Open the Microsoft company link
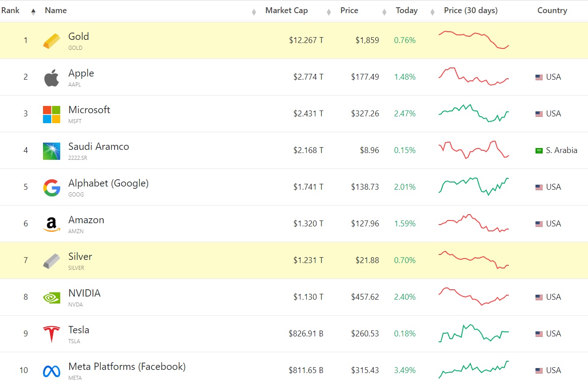 [x=89, y=110]
